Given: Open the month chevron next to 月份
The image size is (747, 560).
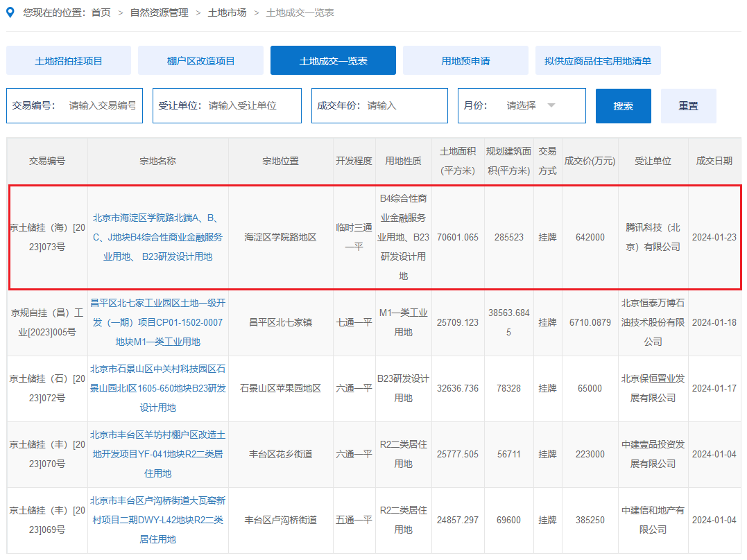Looking at the screenshot, I should (551, 105).
